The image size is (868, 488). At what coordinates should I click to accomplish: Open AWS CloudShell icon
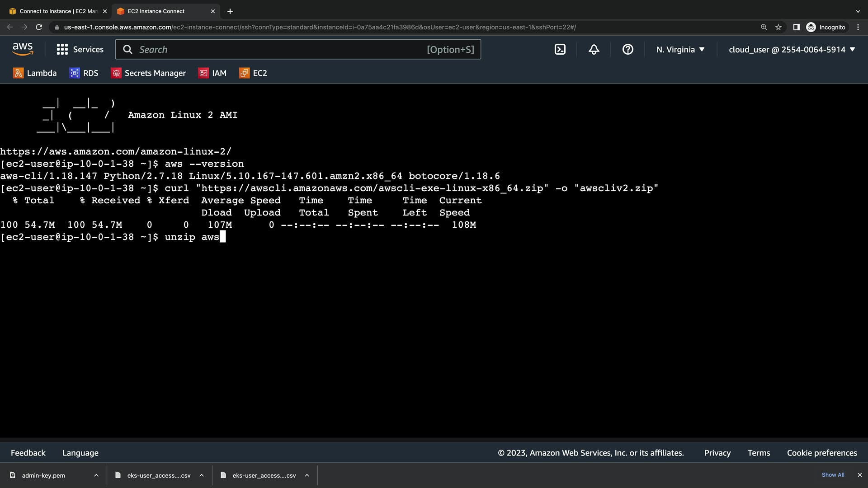[560, 50]
